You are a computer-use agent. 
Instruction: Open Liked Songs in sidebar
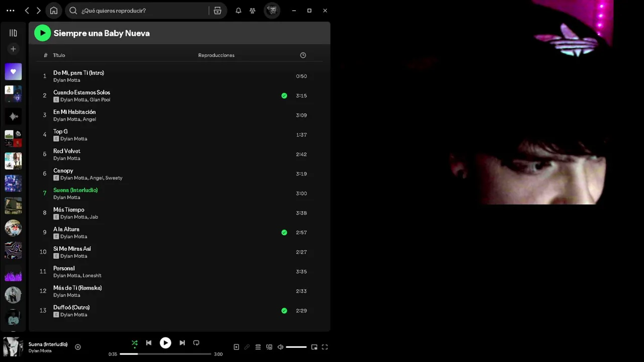13,71
